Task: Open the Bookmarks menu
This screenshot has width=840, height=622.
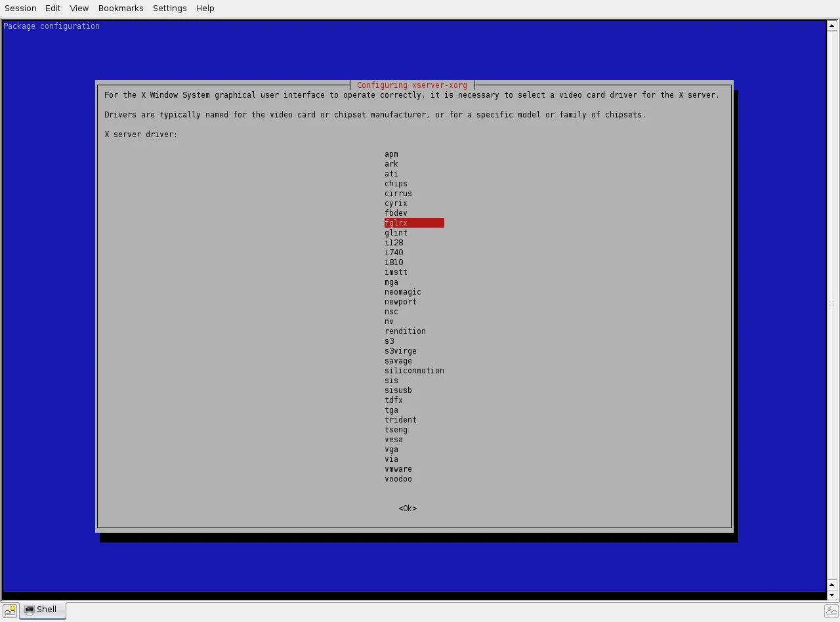Action: 121,8
